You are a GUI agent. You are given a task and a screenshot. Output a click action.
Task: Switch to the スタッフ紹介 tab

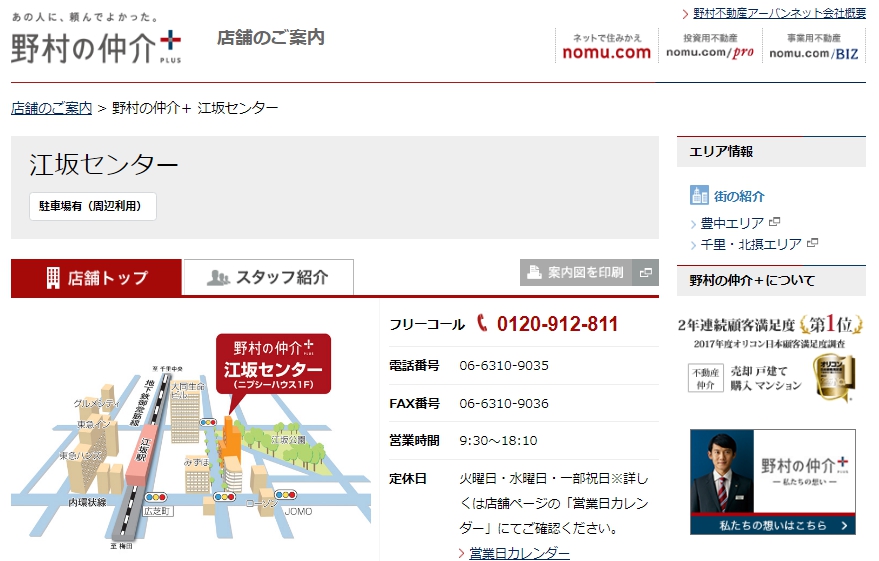tap(269, 277)
